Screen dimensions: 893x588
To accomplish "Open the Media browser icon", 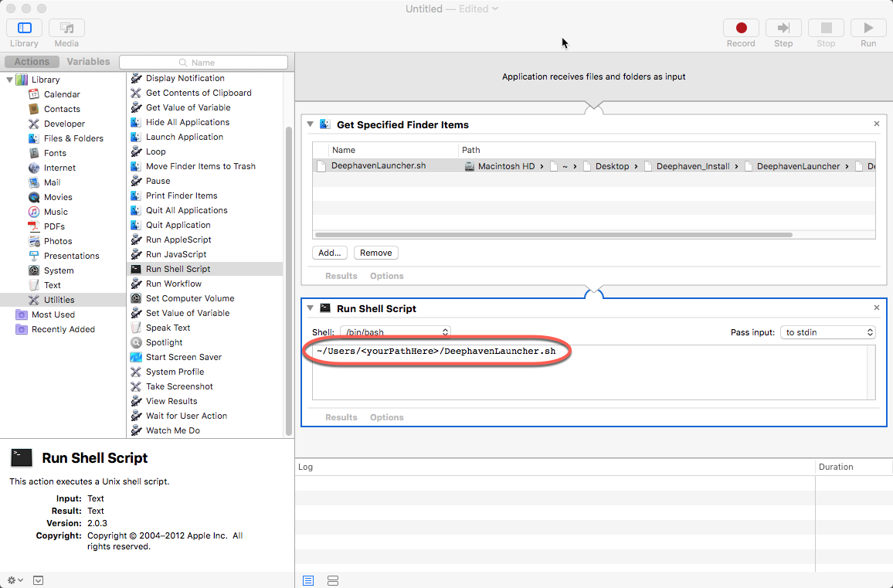I will 66,29.
